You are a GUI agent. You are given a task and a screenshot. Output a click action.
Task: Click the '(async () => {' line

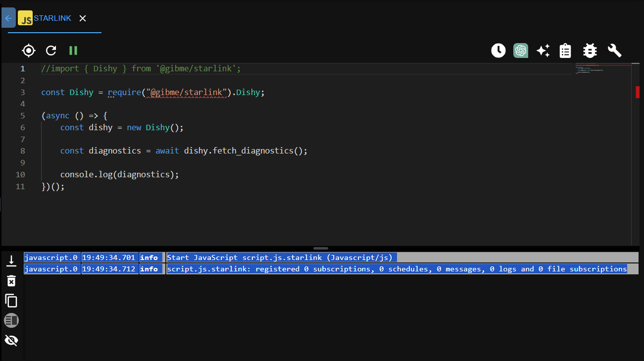pyautogui.click(x=74, y=115)
